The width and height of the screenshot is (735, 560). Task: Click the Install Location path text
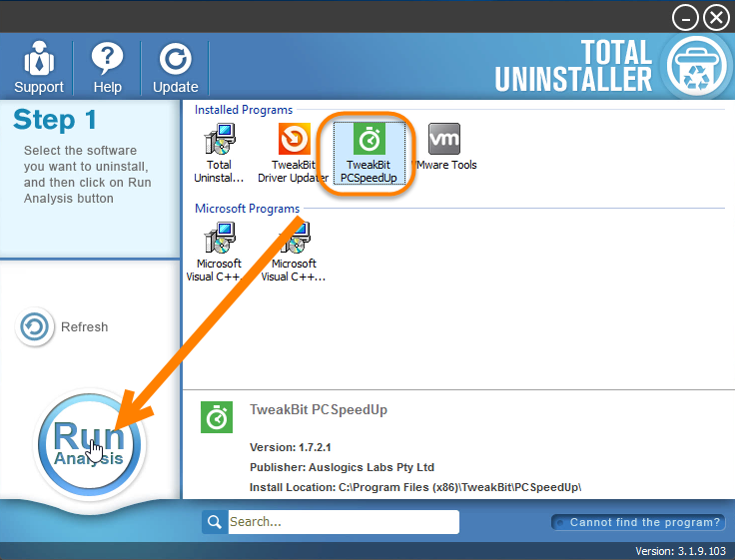[x=415, y=487]
